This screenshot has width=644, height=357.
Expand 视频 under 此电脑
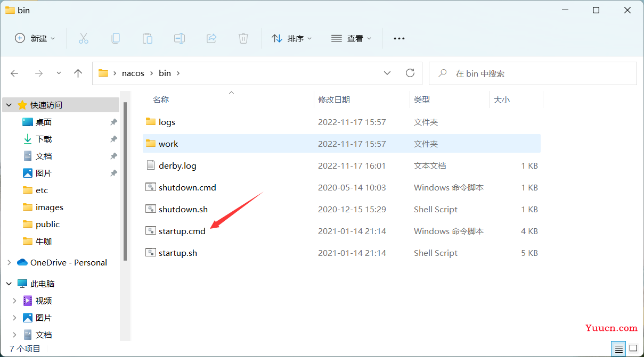(14, 301)
